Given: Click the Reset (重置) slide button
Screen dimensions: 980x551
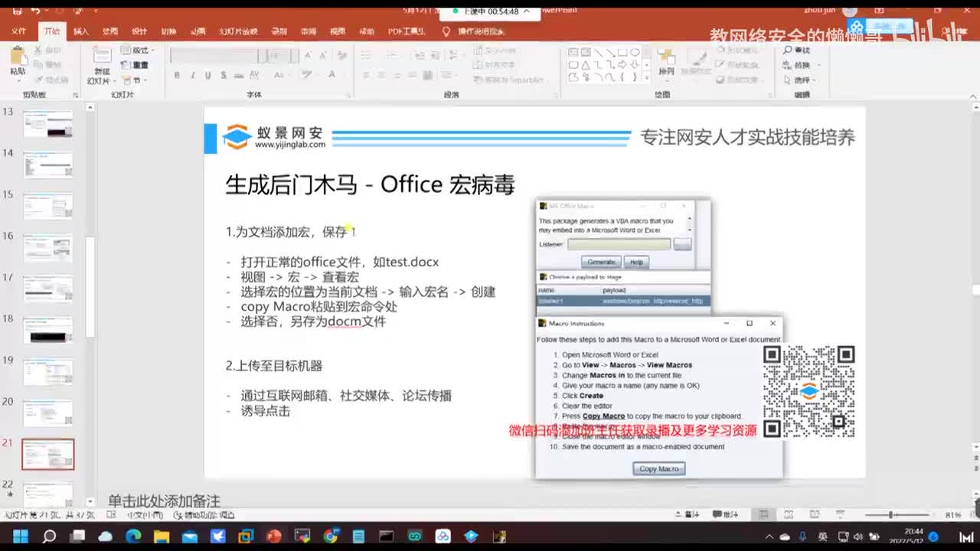Looking at the screenshot, I should tap(136, 65).
